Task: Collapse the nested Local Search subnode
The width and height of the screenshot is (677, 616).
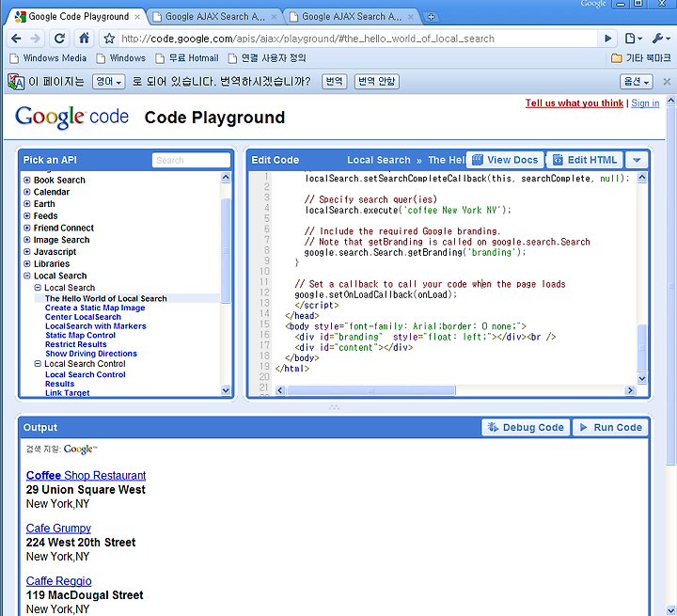Action: click(38, 288)
